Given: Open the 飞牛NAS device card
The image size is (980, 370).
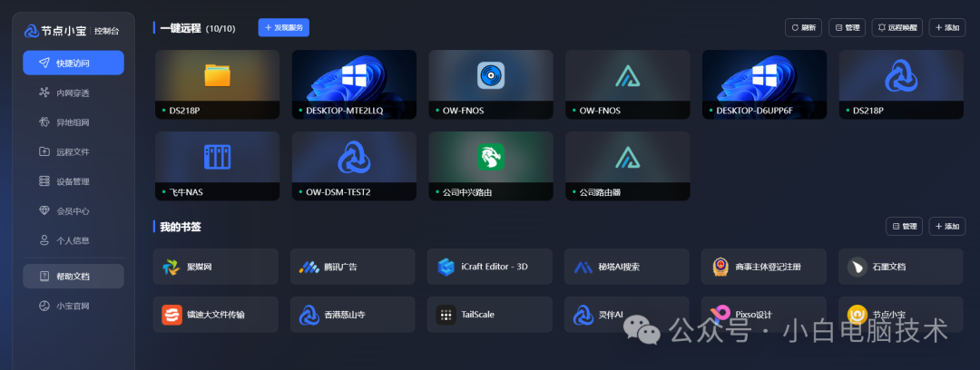Looking at the screenshot, I should 217,166.
